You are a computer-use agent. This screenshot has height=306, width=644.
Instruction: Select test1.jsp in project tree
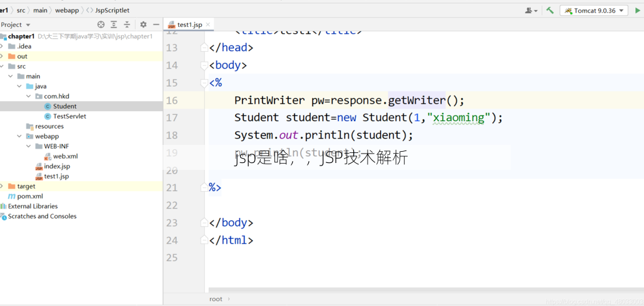pyautogui.click(x=56, y=176)
